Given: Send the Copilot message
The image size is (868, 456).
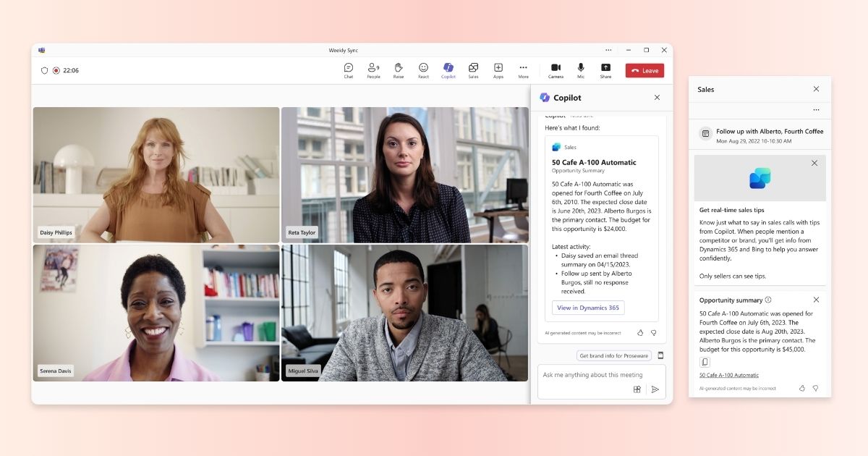Looking at the screenshot, I should 655,389.
